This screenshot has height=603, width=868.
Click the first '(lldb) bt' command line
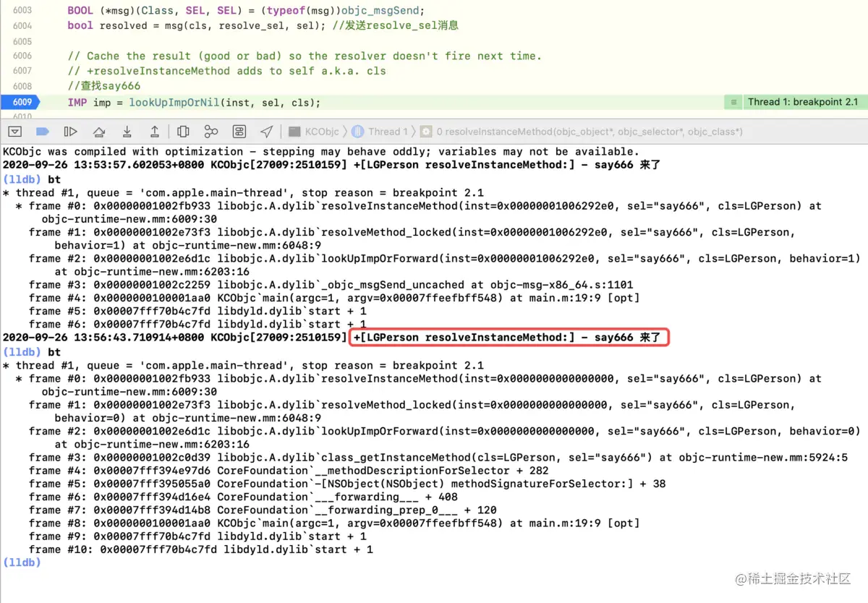32,179
